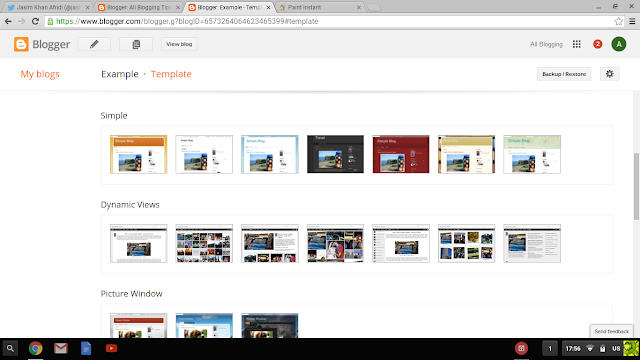Click the page vertical scrollbar
The height and width of the screenshot is (360, 640).
(x=636, y=187)
